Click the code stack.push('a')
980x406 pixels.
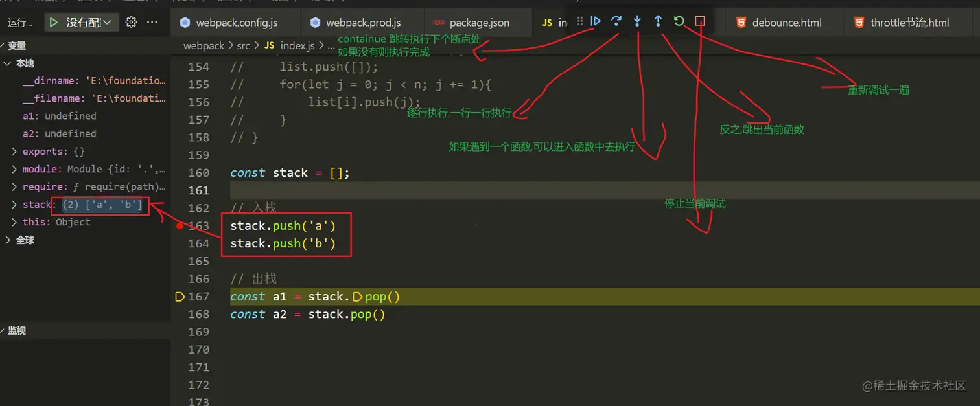283,226
